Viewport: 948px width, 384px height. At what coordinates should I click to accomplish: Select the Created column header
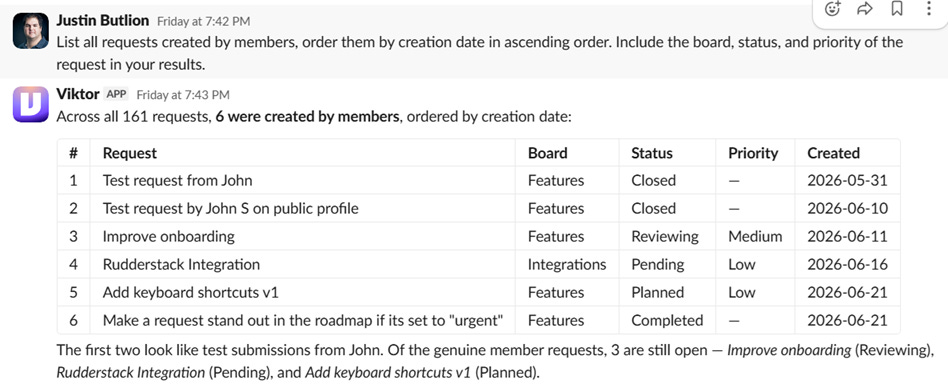click(833, 153)
